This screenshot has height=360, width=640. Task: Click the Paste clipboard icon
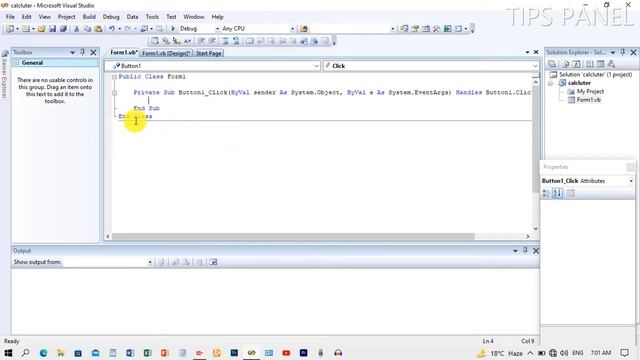(x=98, y=29)
